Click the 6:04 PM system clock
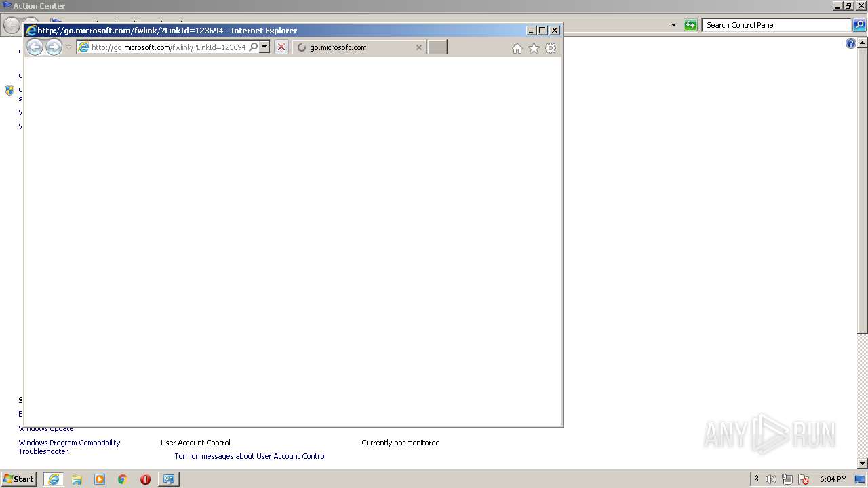 pyautogui.click(x=833, y=479)
